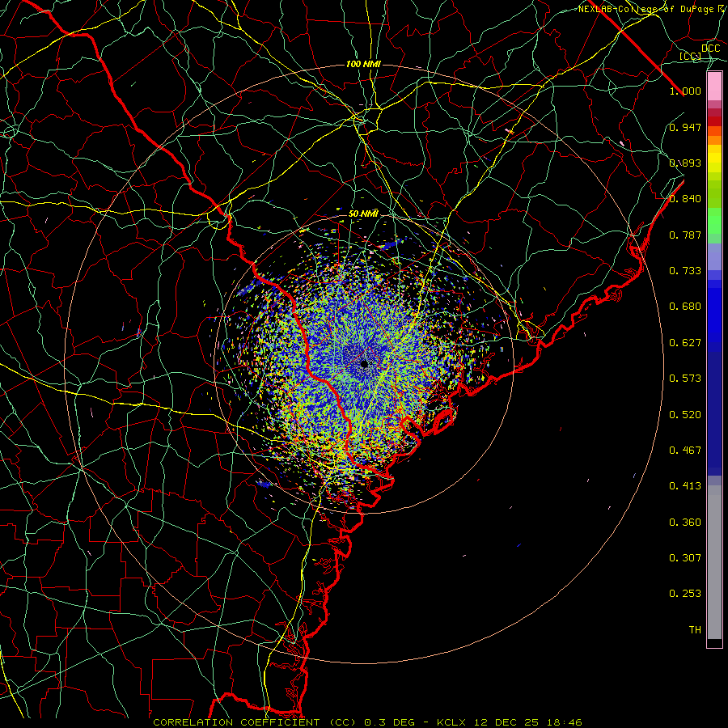Click the "18:46" timestamp
This screenshot has width=728, height=728.
coord(565,722)
